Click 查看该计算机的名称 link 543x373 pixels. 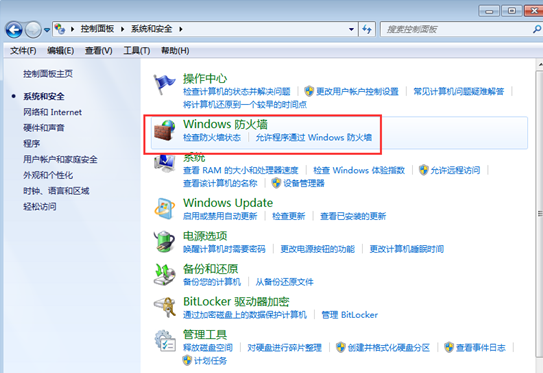[x=220, y=183]
